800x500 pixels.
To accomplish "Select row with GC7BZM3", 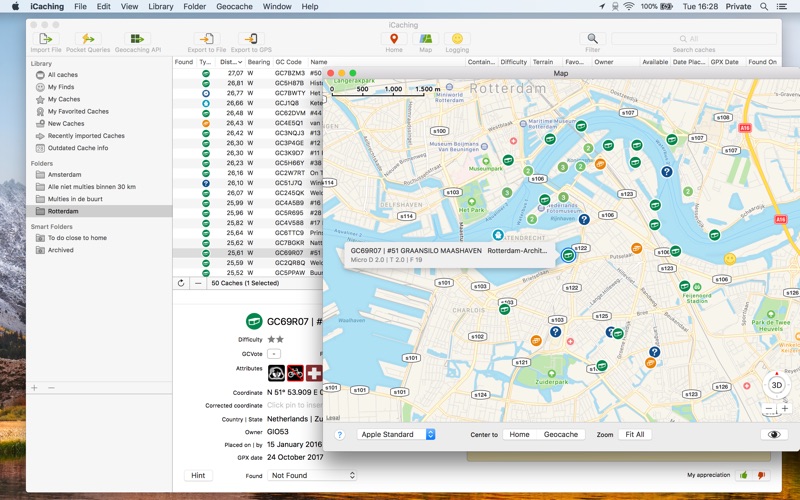I will (248, 73).
